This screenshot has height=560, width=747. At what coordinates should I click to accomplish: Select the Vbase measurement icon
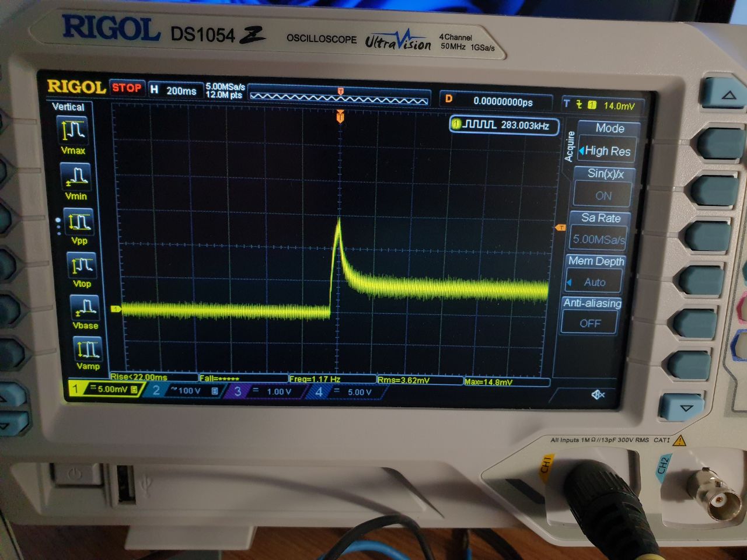[85, 307]
